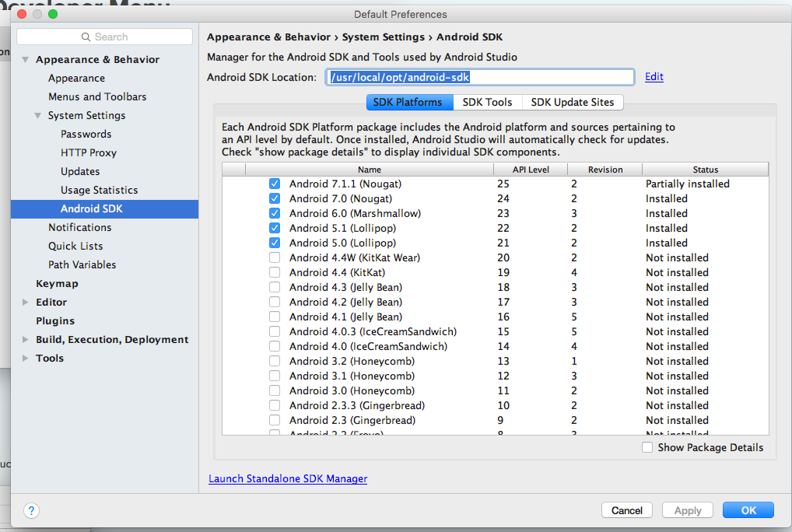The height and width of the screenshot is (532, 792).
Task: Expand the Editor section arrow
Action: pos(25,303)
